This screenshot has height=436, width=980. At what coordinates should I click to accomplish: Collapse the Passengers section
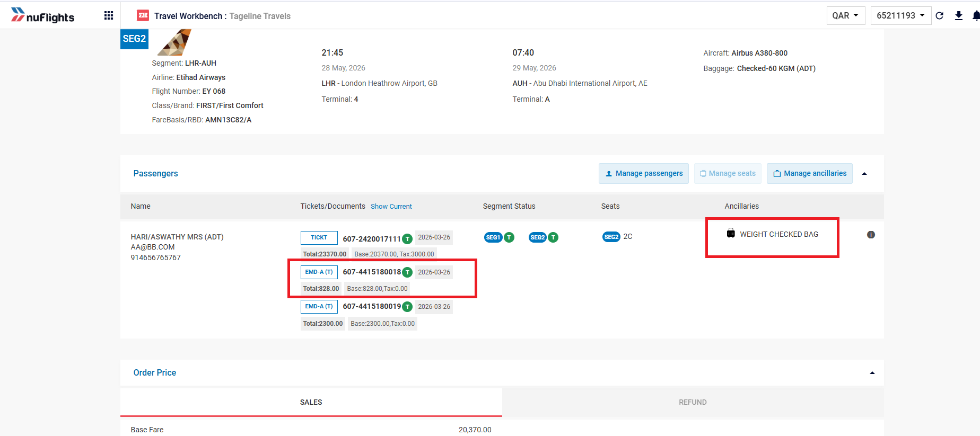[x=864, y=174]
